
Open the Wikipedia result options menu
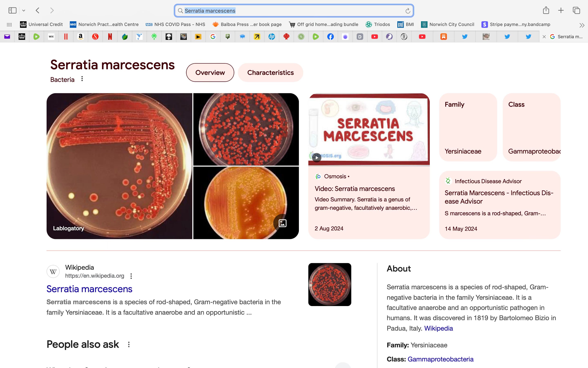pos(131,276)
